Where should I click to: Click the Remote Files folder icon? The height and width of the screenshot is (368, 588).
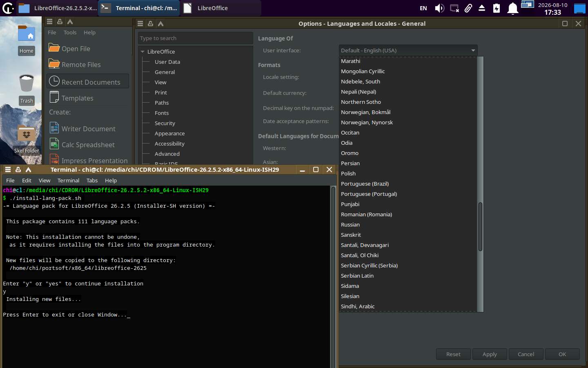tap(54, 64)
